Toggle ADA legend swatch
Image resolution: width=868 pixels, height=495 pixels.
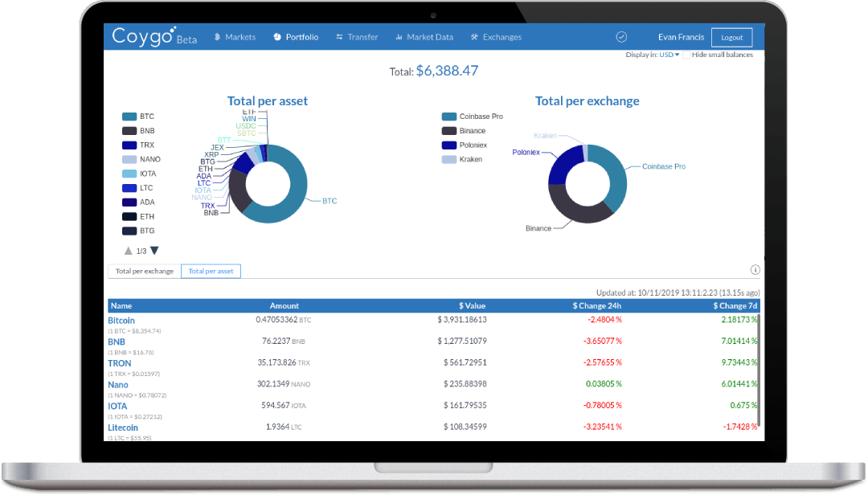click(129, 202)
